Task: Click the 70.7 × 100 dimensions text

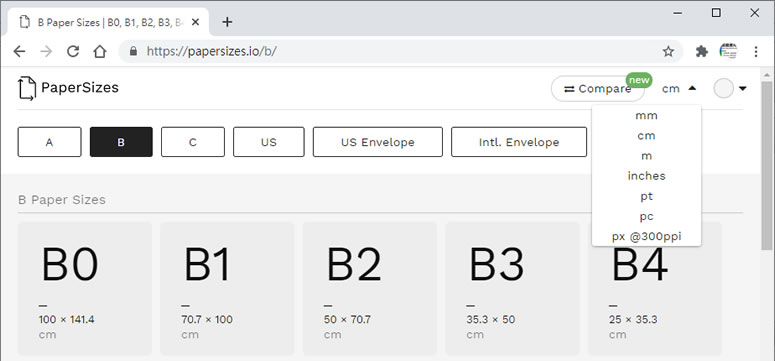Action: pos(207,319)
